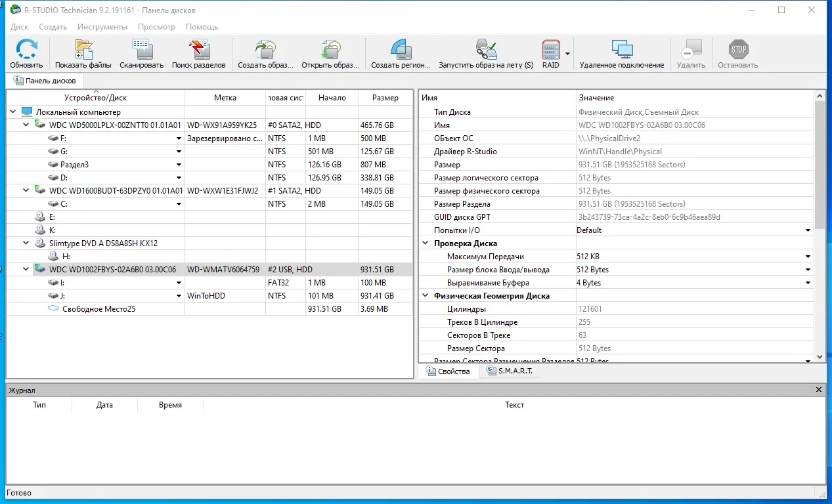Open an image via Открыть образ icon

pos(331,52)
